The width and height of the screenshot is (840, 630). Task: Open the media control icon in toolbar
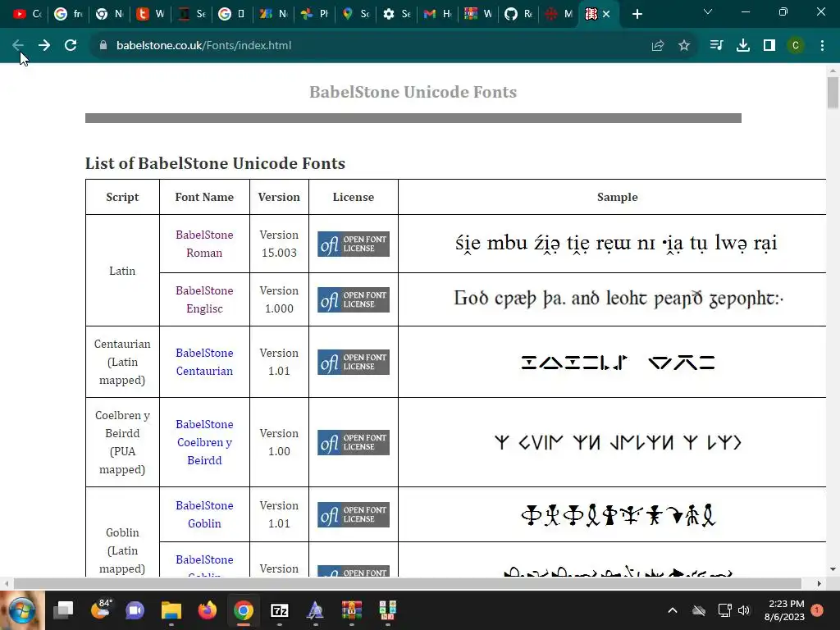tap(716, 46)
